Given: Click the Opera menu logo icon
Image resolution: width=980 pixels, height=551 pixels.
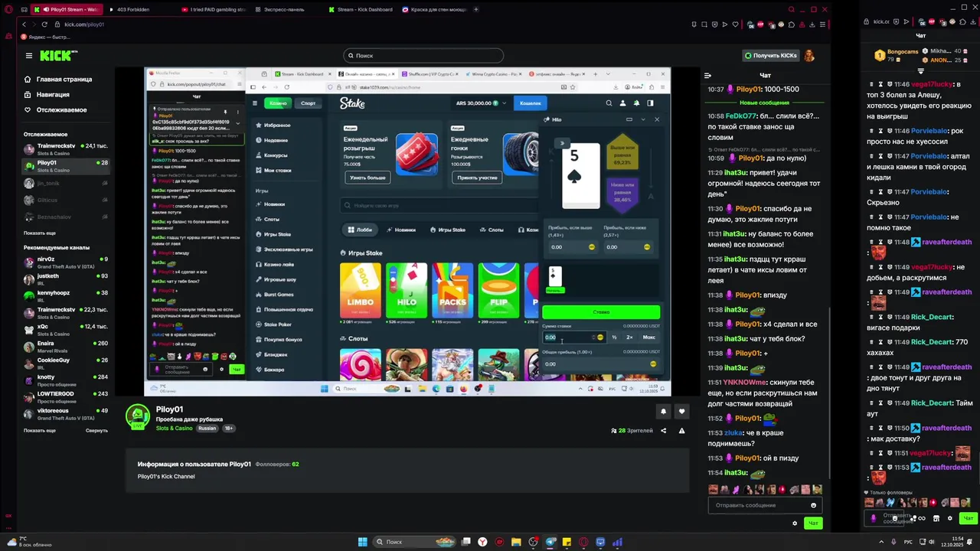Looking at the screenshot, I should pos(8,9).
